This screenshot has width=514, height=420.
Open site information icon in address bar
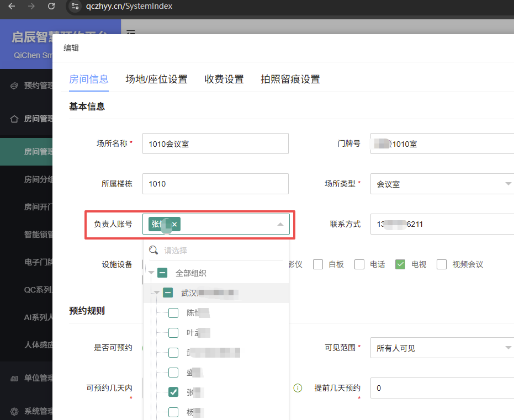(x=75, y=6)
